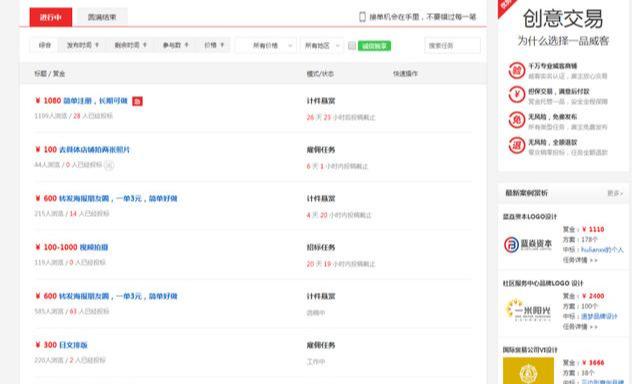The width and height of the screenshot is (632, 384).
Task: Open the 一米阳光 logo case thumbnail
Action: 528,311
